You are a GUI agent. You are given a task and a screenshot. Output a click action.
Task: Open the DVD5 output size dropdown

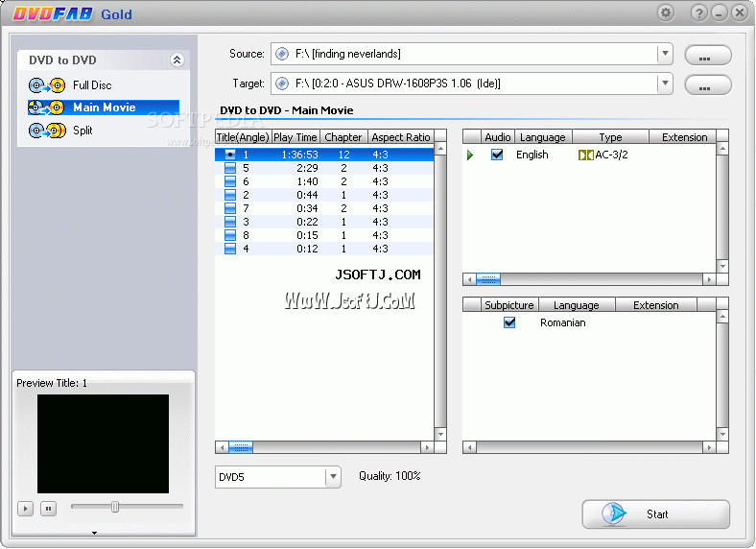333,477
